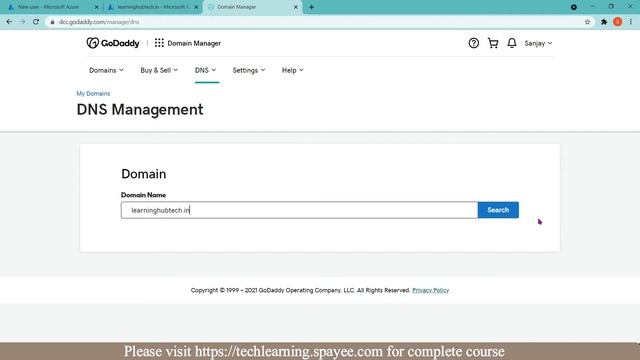Click the browser back arrow

click(9, 22)
